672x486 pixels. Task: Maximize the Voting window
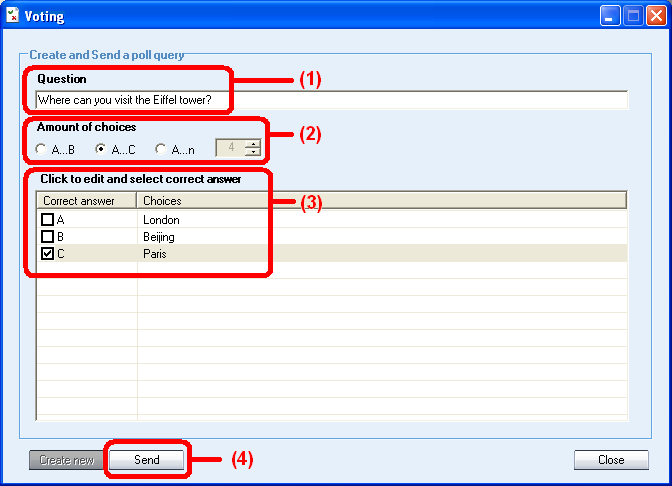click(633, 15)
